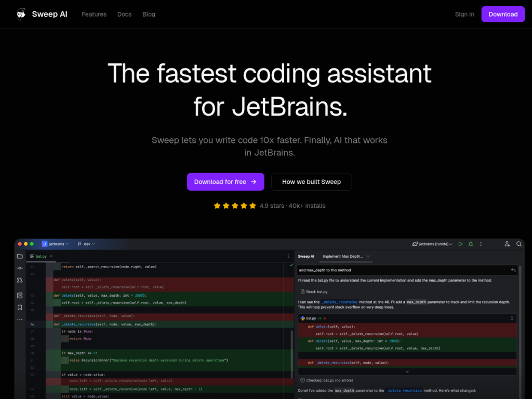
Task: Click the '4.9 stars · 40k+ installs' text
Action: coord(292,206)
